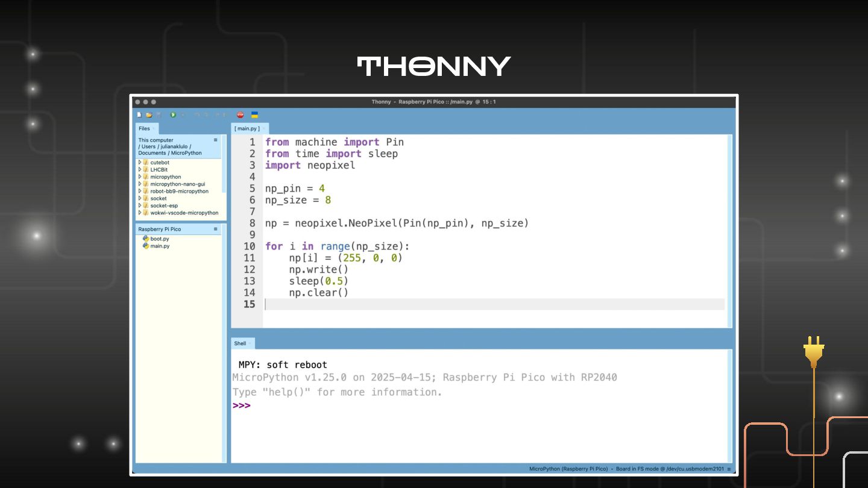Navigate to Users in the path
This screenshot has height=488, width=868.
[148, 146]
